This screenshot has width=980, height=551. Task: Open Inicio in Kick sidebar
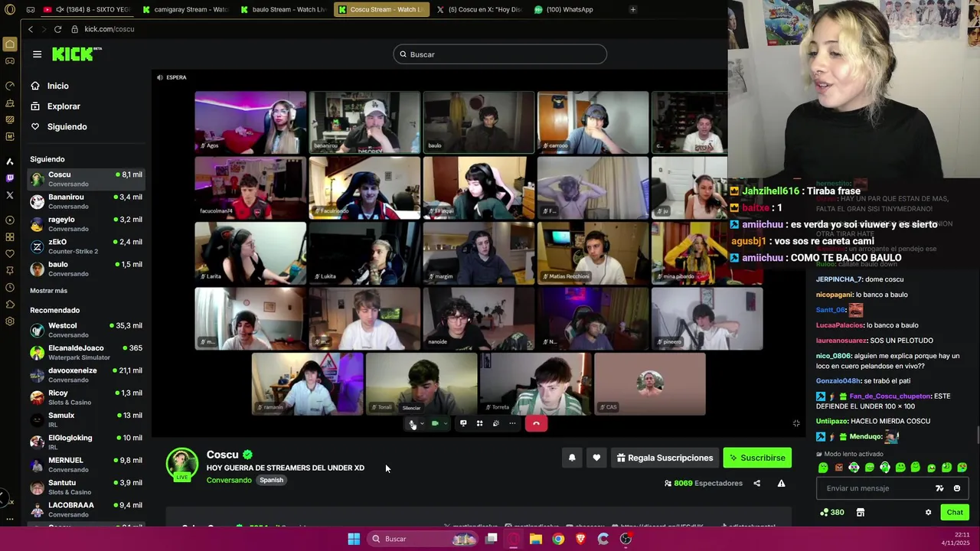click(58, 86)
